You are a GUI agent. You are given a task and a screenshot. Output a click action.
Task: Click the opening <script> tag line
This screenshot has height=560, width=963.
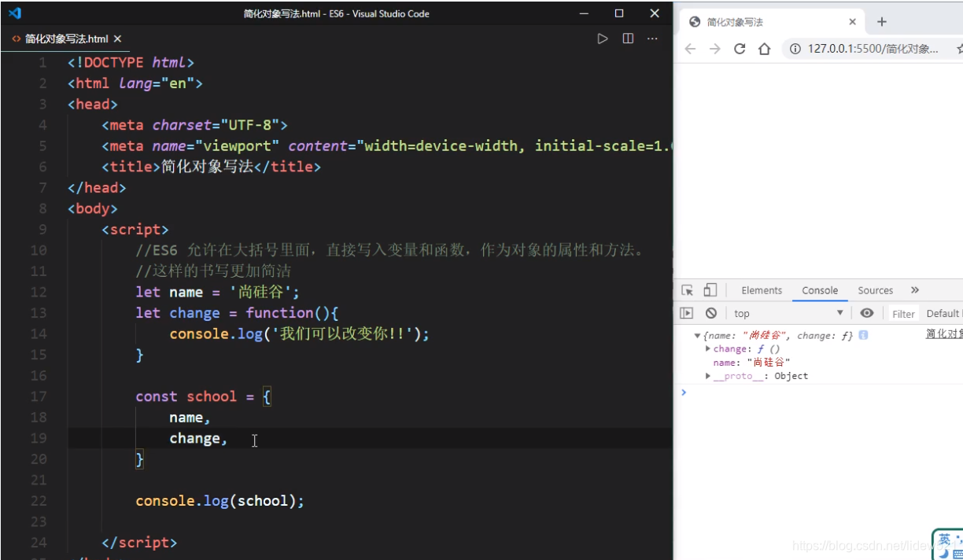pos(135,230)
